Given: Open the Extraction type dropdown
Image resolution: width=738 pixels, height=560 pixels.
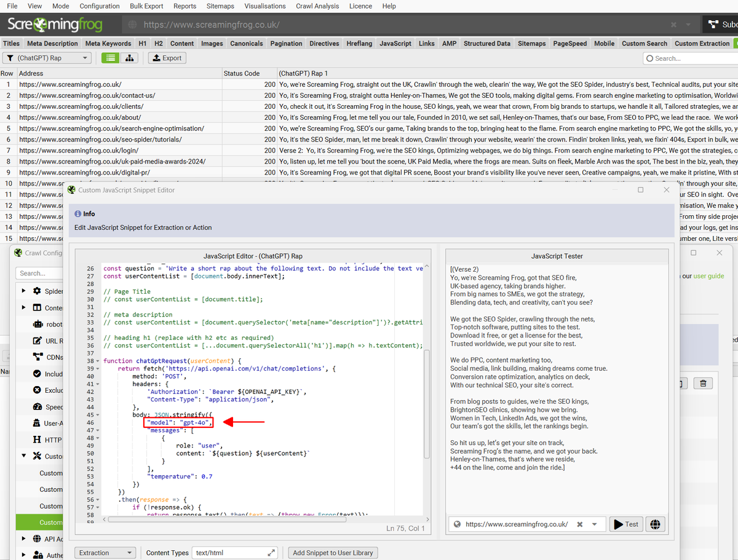Looking at the screenshot, I should (105, 553).
